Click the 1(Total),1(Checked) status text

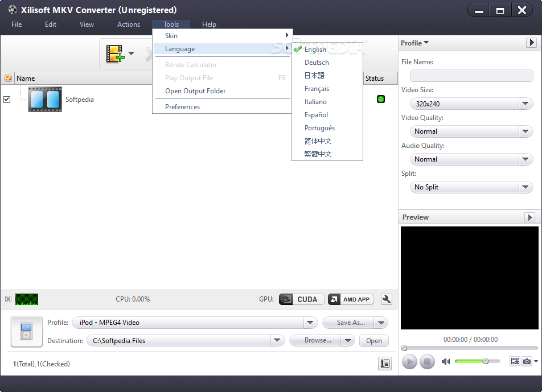pos(42,364)
